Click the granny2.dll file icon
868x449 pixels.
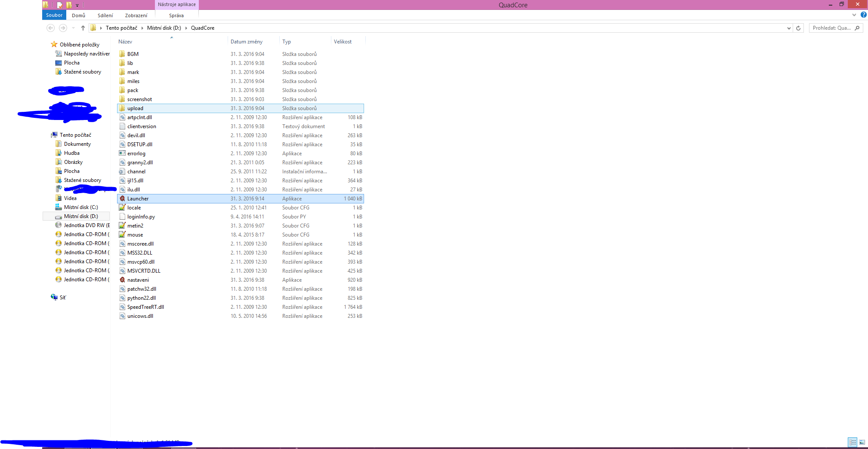pyautogui.click(x=122, y=163)
